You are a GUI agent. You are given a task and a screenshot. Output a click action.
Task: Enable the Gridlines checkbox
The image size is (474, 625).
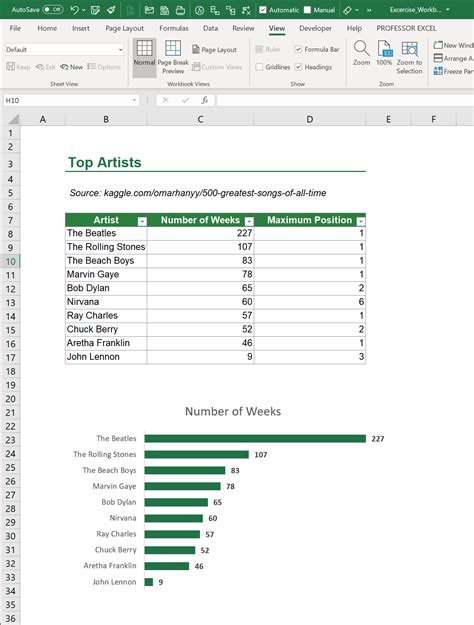[x=260, y=67]
